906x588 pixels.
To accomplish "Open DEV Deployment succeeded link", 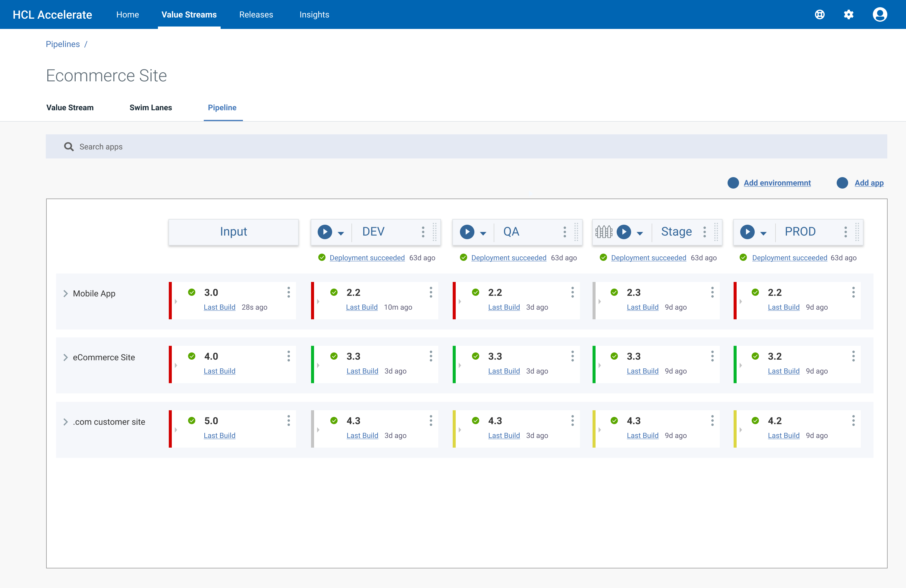I will click(367, 258).
